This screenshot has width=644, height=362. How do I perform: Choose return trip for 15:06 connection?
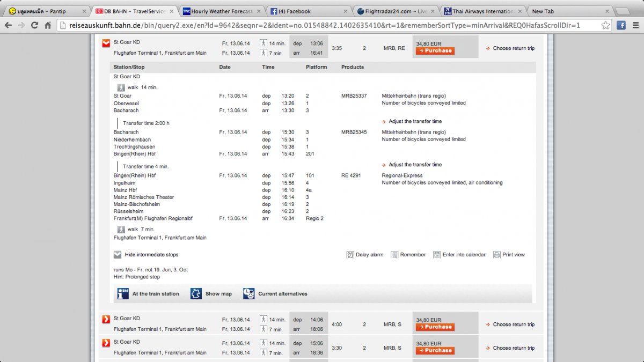pos(514,348)
